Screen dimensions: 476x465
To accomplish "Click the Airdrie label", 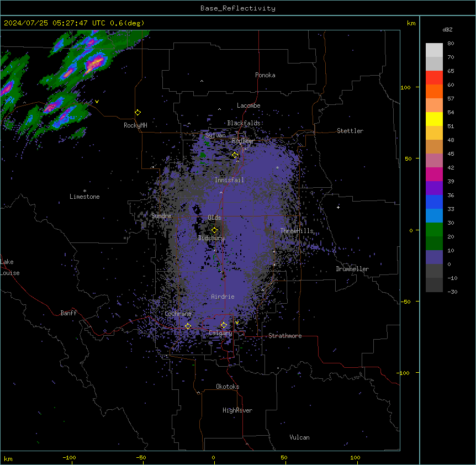I will [x=223, y=297].
